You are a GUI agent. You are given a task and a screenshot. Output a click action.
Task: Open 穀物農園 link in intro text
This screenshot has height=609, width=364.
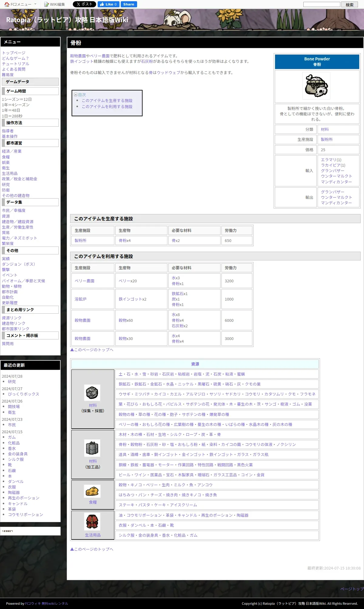[x=78, y=56]
